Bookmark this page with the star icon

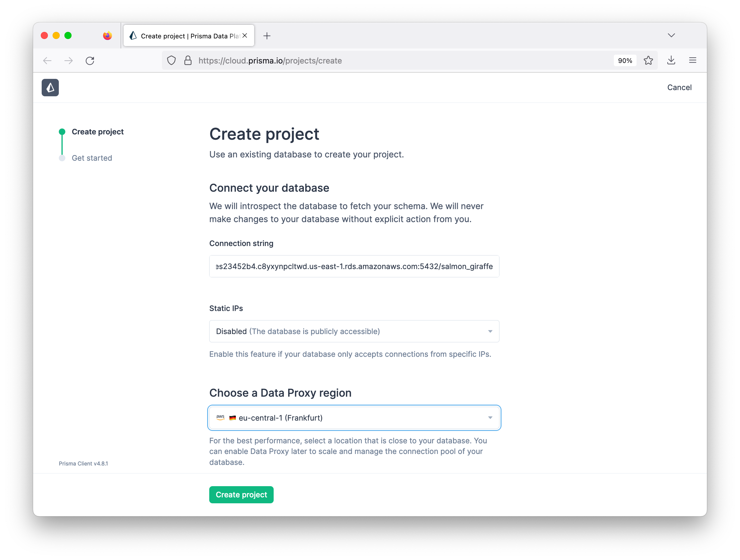click(648, 61)
